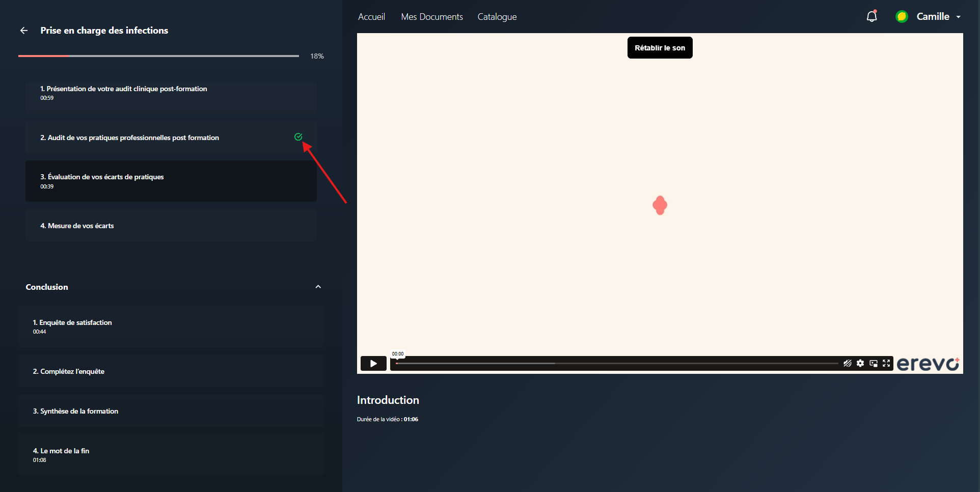Play the video
980x492 pixels.
(373, 363)
